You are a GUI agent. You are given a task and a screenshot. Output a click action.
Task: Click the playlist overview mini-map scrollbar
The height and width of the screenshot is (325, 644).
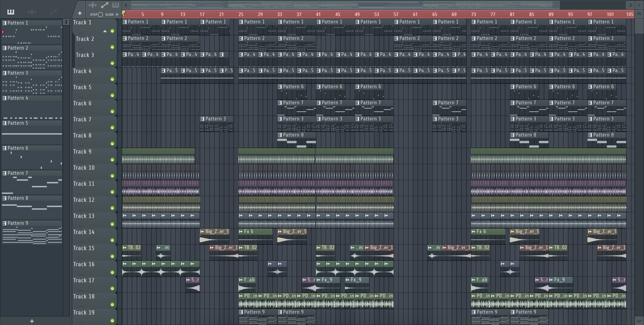(x=345, y=5)
